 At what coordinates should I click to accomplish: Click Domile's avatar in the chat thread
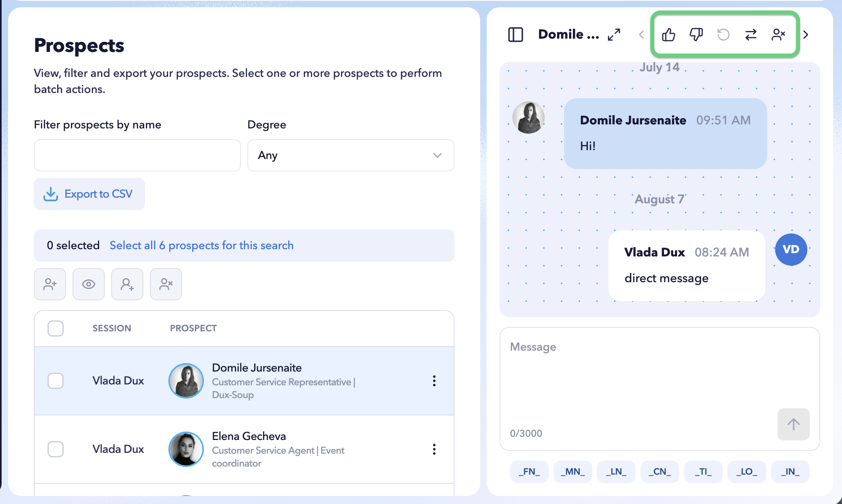[x=529, y=118]
